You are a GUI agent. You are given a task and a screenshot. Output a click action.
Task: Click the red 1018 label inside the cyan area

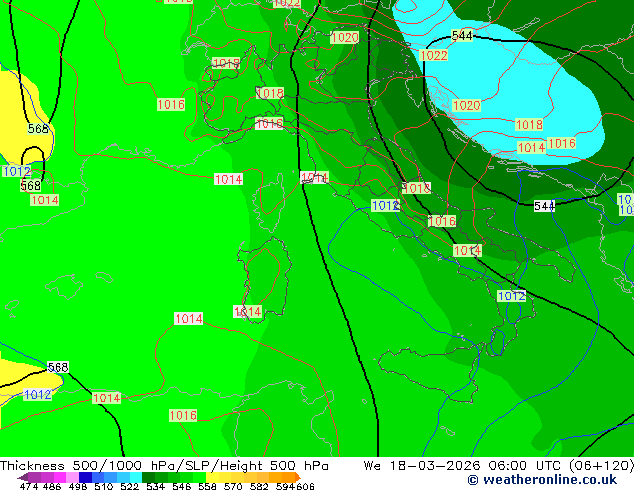pos(529,125)
